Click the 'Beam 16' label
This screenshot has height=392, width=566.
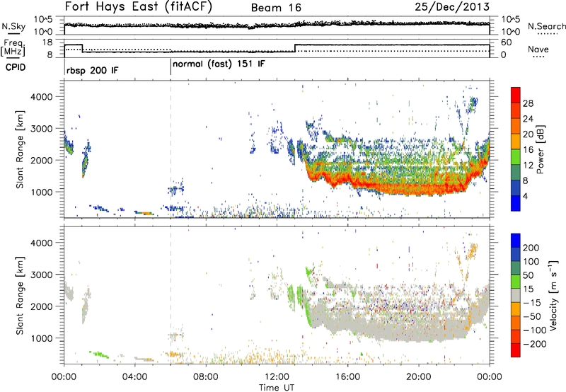pos(276,8)
